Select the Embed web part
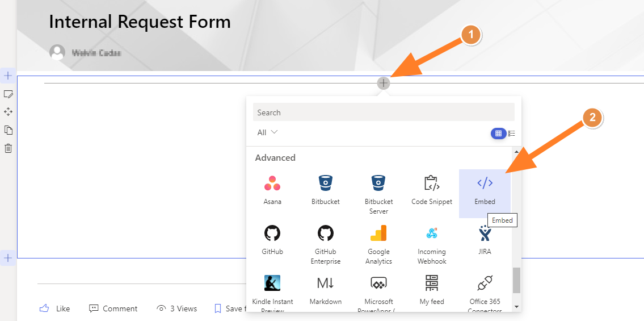The image size is (644, 321). [485, 191]
